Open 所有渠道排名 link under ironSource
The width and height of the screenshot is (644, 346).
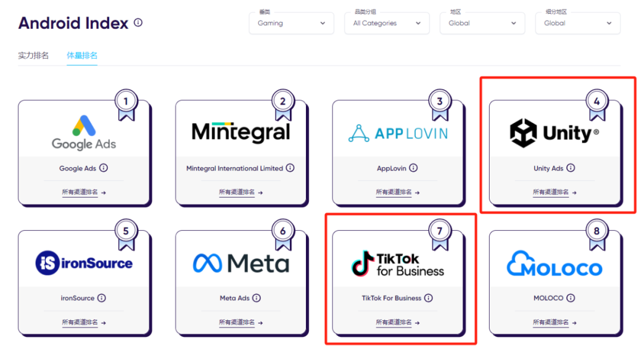pos(84,323)
